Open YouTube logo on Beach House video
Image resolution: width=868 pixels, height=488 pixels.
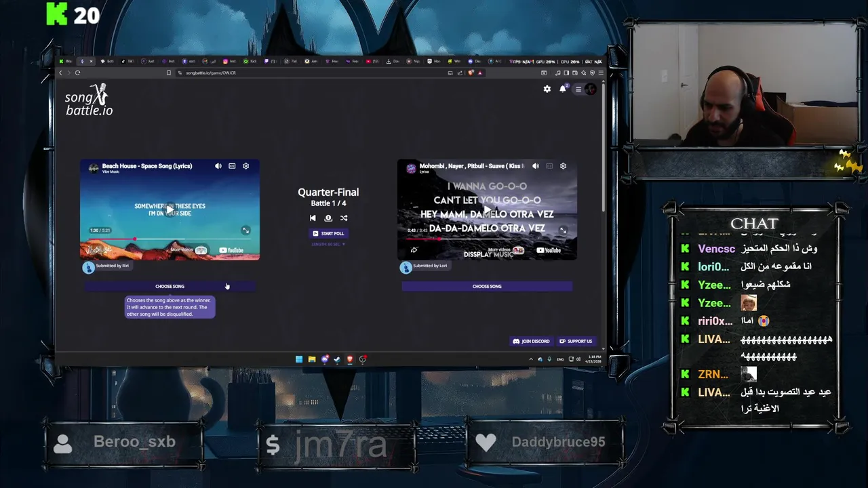(x=231, y=250)
